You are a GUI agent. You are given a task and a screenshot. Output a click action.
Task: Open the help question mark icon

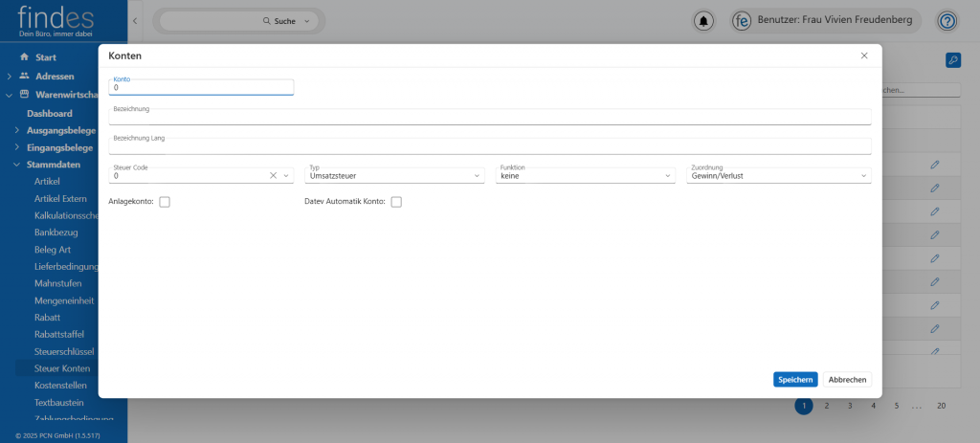coord(947,20)
